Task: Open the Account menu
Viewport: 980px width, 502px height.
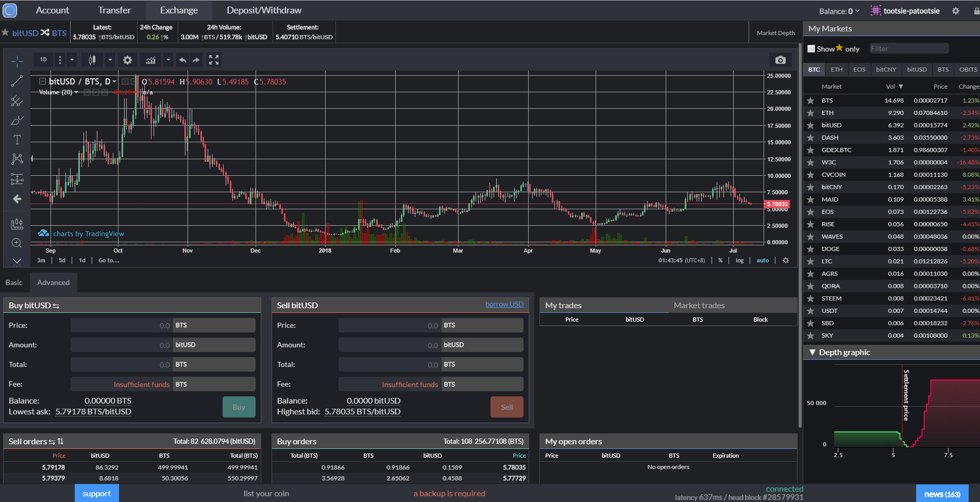Action: pos(53,10)
